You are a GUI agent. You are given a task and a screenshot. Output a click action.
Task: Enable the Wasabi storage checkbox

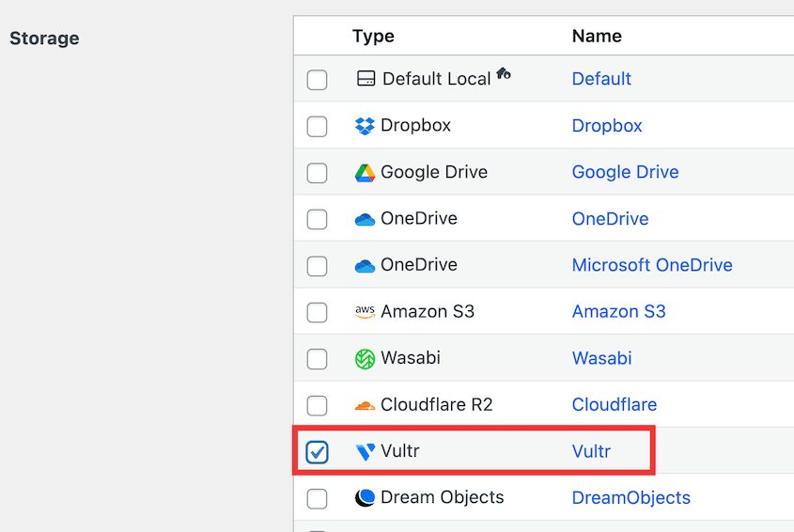click(x=317, y=359)
